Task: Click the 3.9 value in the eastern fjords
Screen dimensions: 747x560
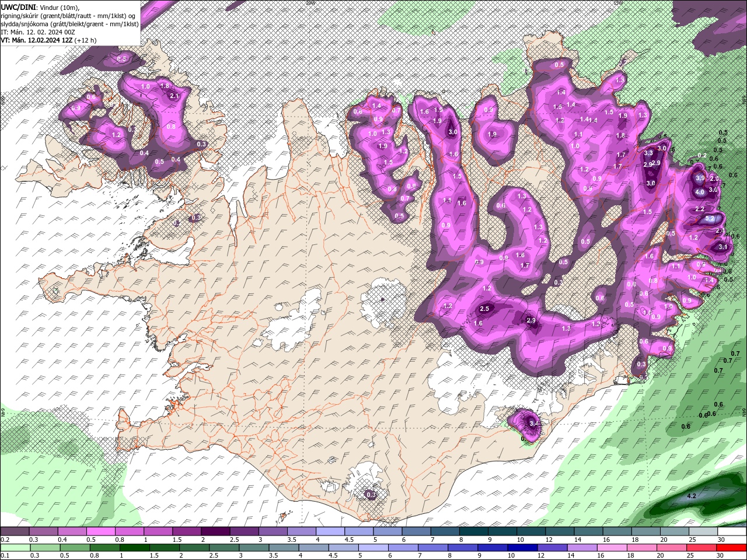Action: coord(700,178)
